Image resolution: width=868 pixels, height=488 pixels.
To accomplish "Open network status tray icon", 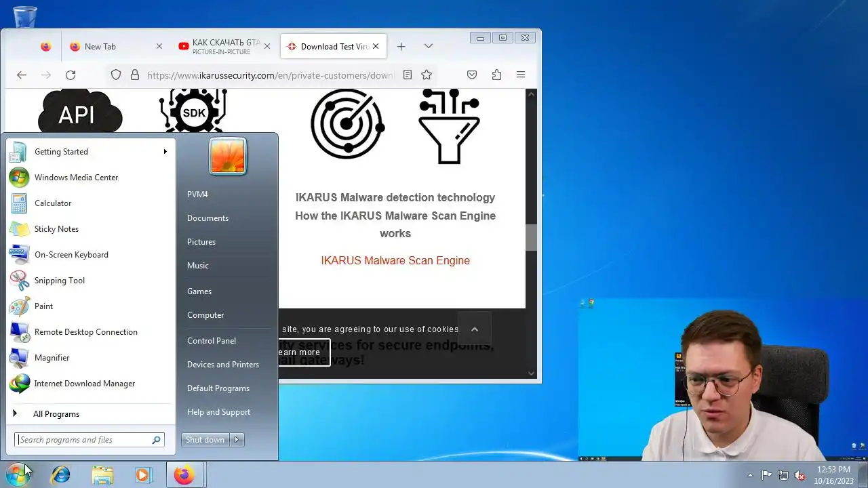I will click(x=783, y=475).
